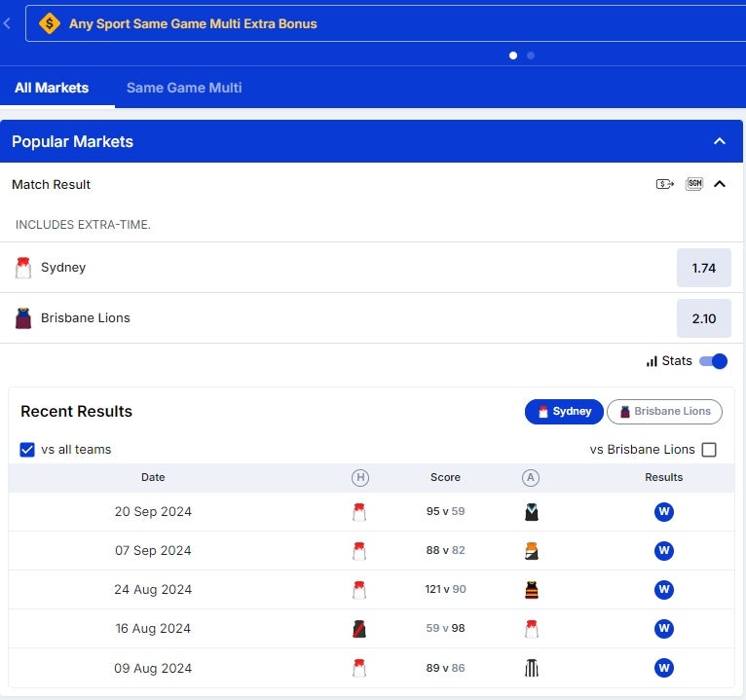This screenshot has height=700, width=746.
Task: Click the 20 Sep 2024 date
Action: point(153,512)
